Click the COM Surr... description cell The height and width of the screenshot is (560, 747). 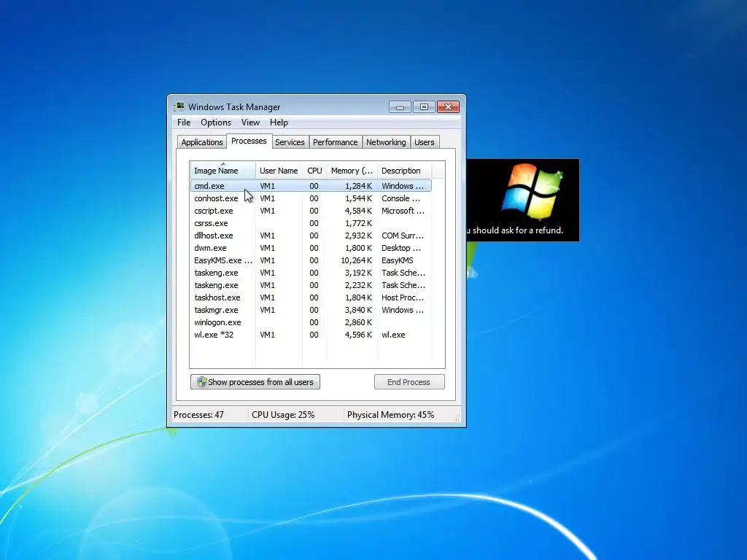point(403,236)
